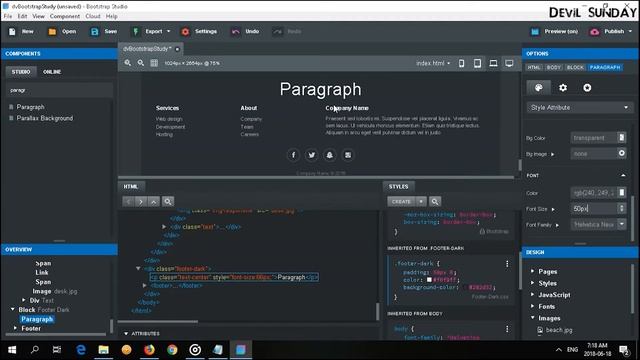Click the Undo button
Viewport: 640px width, 360px height.
(245, 31)
